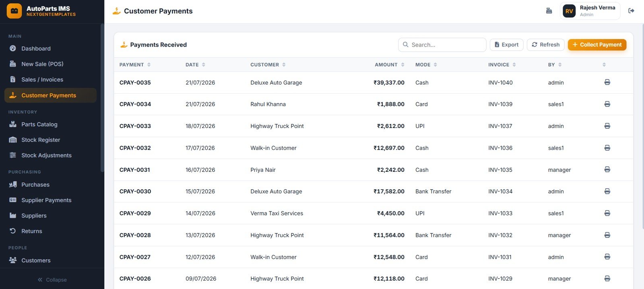
Task: Click the sidebar scrollbar
Action: click(x=102, y=99)
